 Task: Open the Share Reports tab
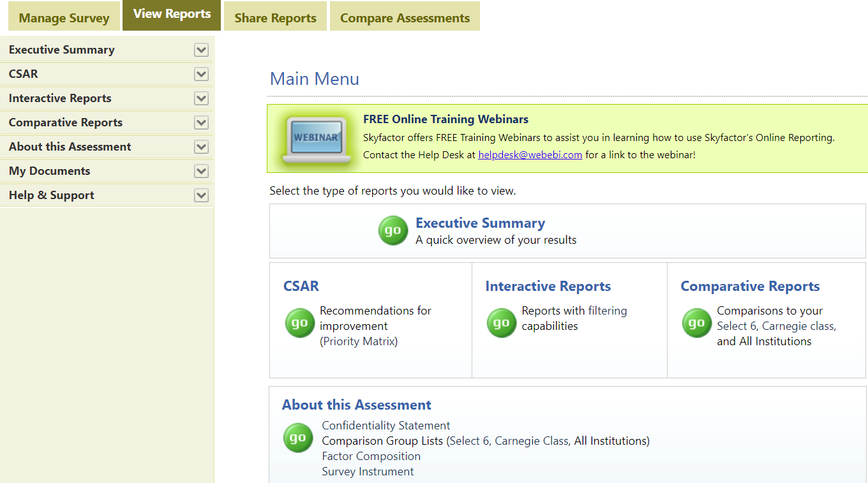coord(275,17)
